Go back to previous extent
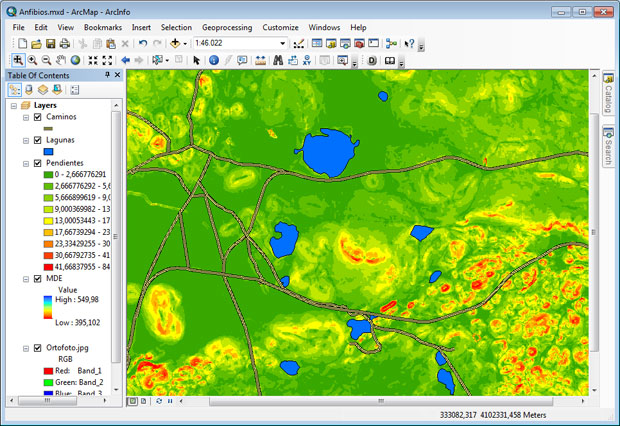Screen dimensions: 620x426 pos(125,60)
